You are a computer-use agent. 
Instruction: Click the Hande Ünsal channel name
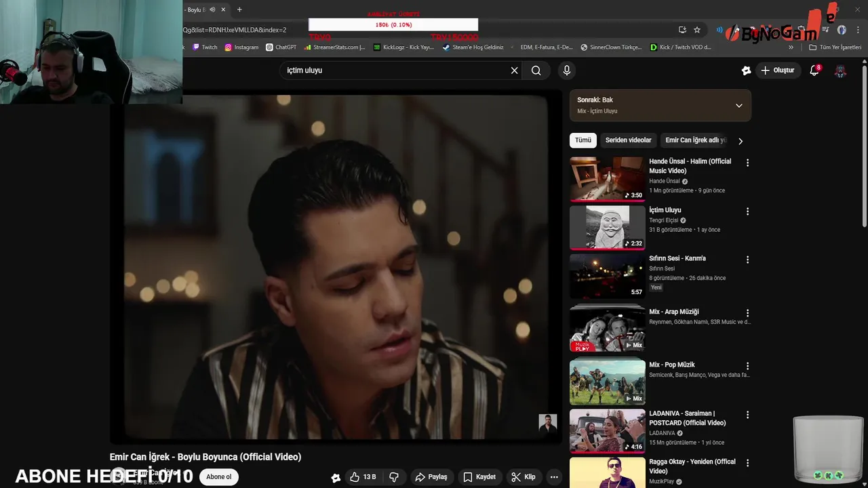[x=664, y=182]
